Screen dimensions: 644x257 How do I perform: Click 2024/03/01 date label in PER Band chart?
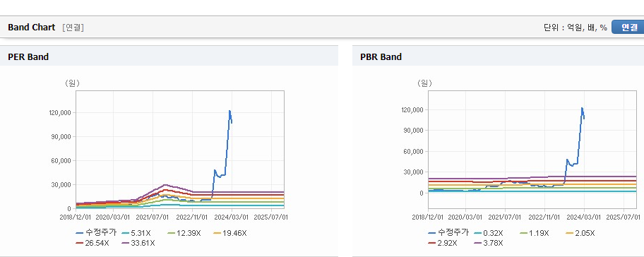232,217
